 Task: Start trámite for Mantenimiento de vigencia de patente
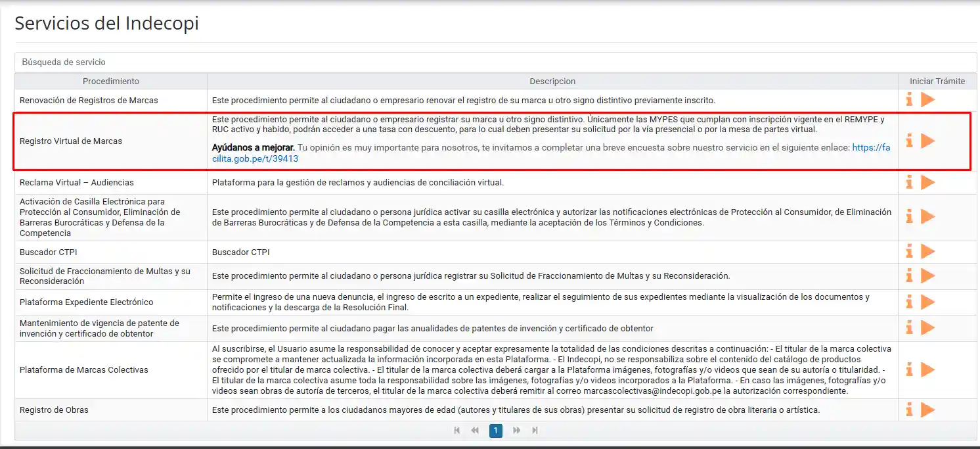927,327
